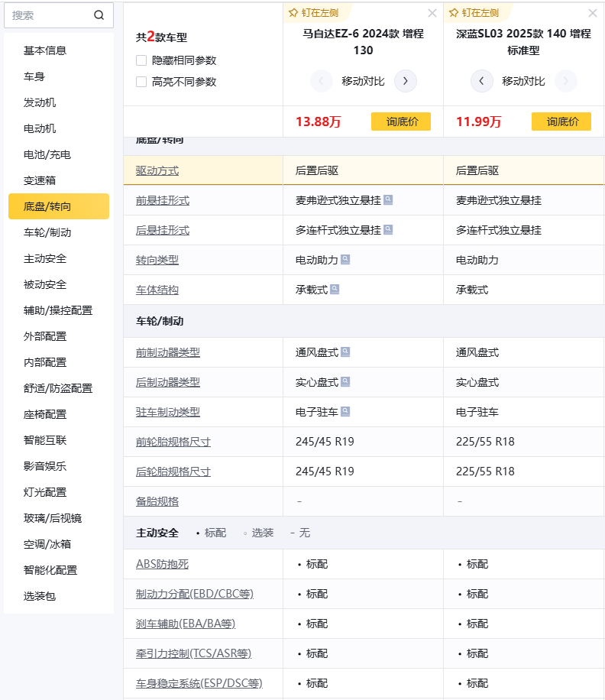Open the 驻车制动类型 parameter link
Image resolution: width=605 pixels, height=700 pixels.
coord(168,412)
